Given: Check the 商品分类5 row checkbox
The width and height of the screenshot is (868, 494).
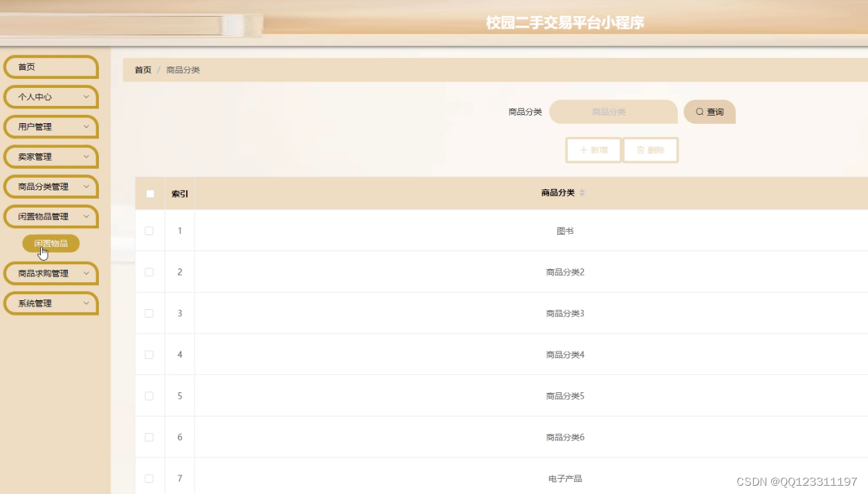Looking at the screenshot, I should point(149,396).
